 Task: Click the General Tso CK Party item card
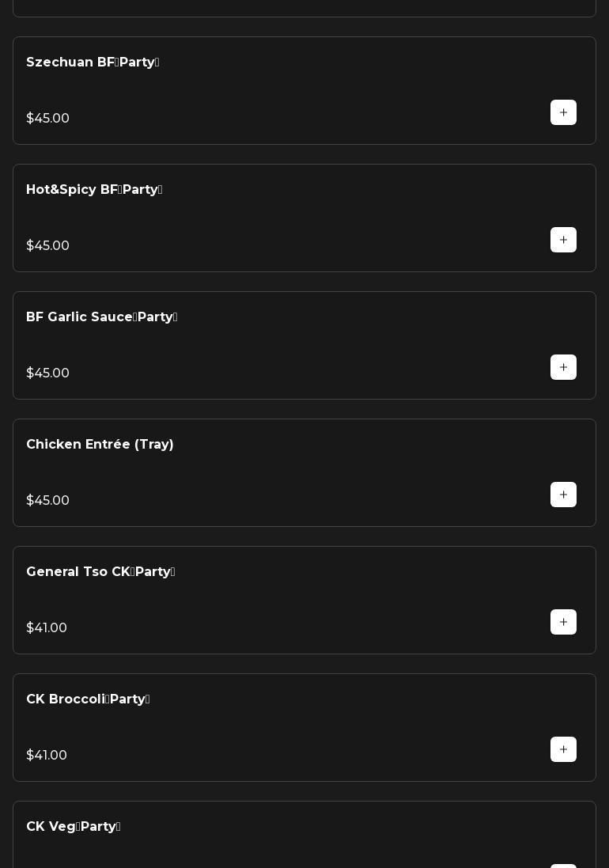[304, 600]
